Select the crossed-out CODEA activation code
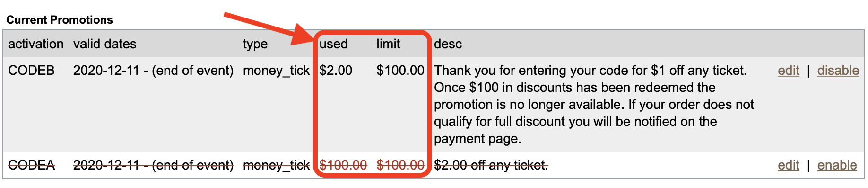This screenshot has width=868, height=188. click(31, 165)
